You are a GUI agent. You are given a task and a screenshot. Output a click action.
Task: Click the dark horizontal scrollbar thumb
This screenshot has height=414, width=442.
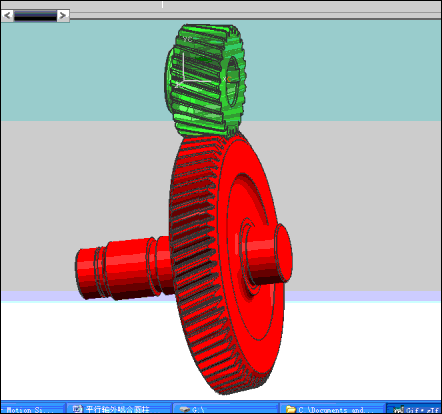[35, 15]
